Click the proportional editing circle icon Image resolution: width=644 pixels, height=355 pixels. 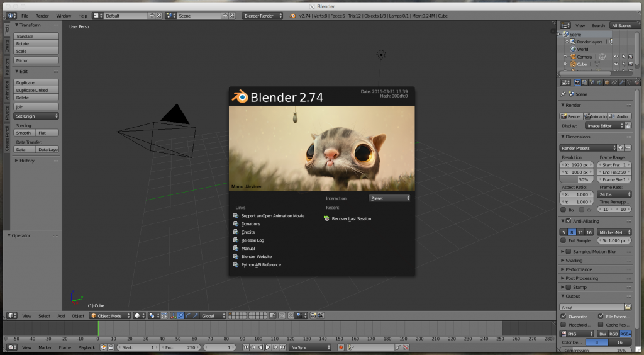282,315
